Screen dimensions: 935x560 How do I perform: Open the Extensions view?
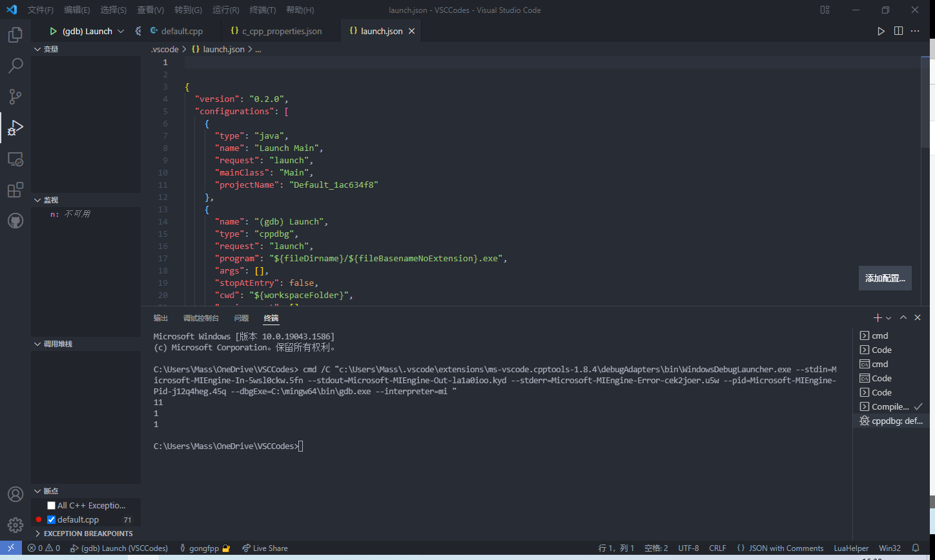click(x=15, y=190)
